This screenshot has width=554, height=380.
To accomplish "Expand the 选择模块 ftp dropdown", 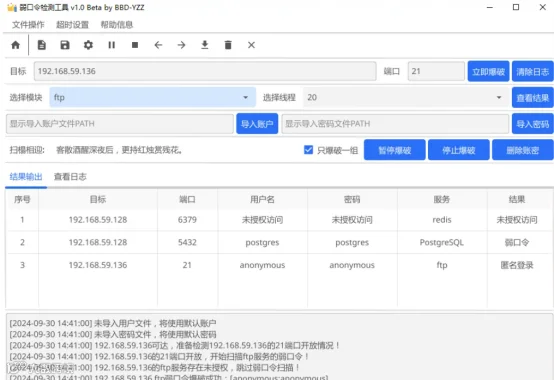I will pyautogui.click(x=152, y=97).
